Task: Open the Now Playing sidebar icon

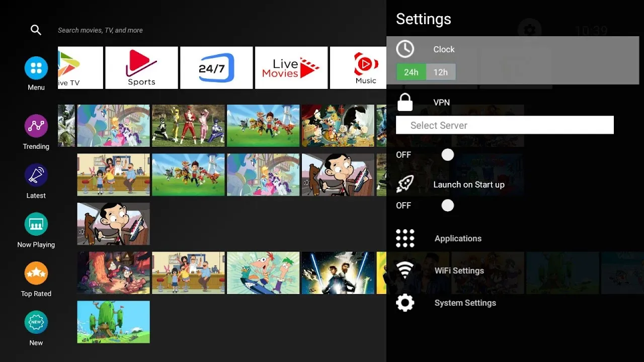Action: (x=36, y=224)
